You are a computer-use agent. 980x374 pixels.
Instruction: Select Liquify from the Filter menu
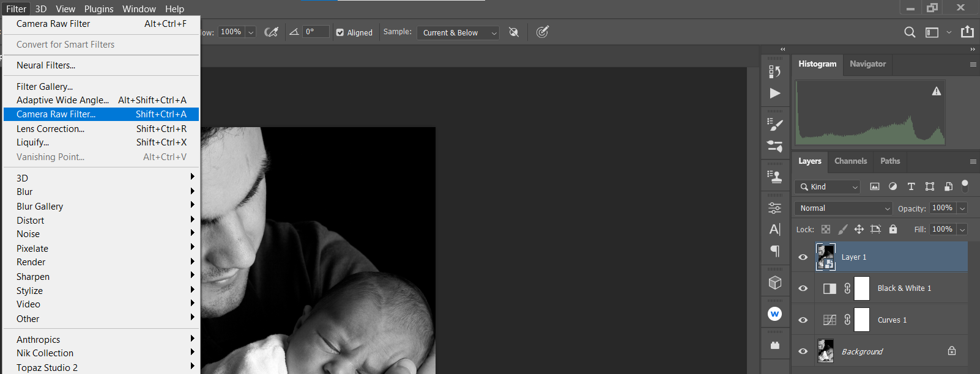(32, 142)
